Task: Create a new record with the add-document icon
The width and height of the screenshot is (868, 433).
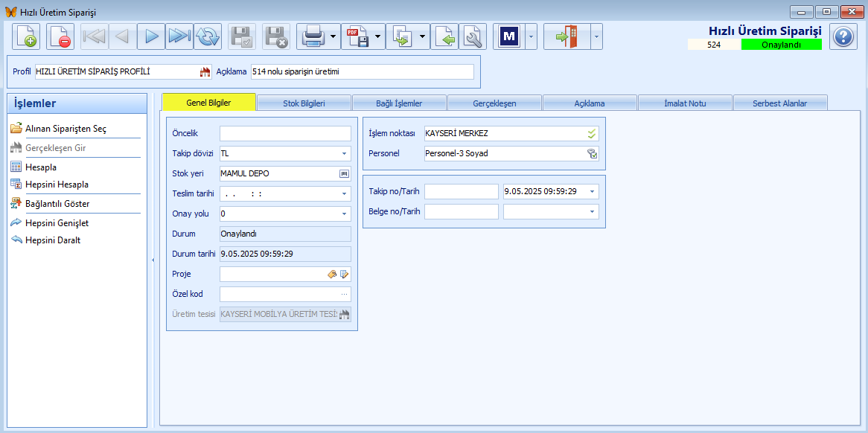Action: [x=26, y=36]
